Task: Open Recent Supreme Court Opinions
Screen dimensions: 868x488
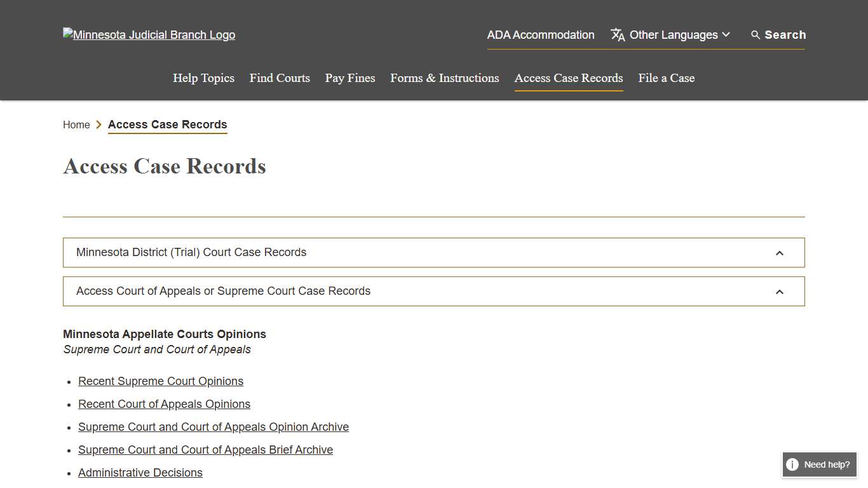Action: (160, 381)
